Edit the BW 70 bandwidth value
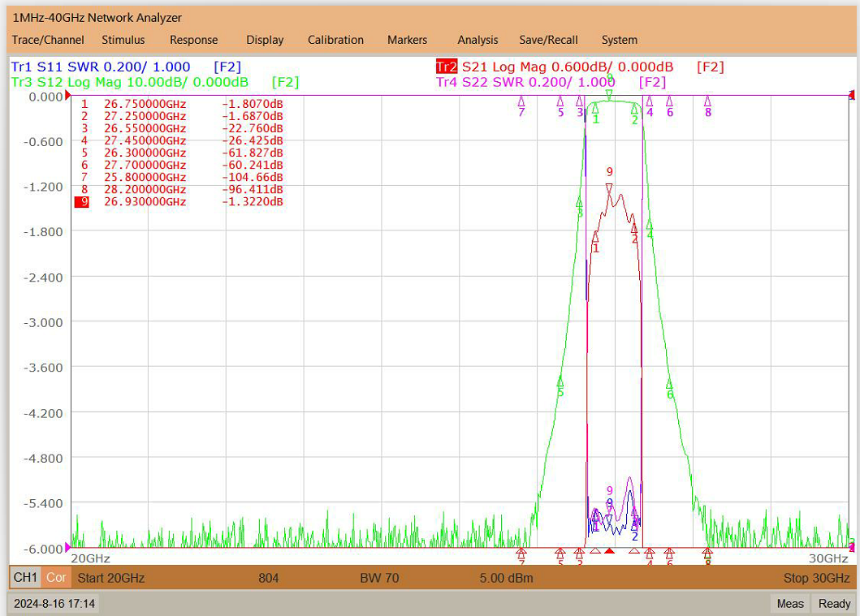 pyautogui.click(x=379, y=578)
